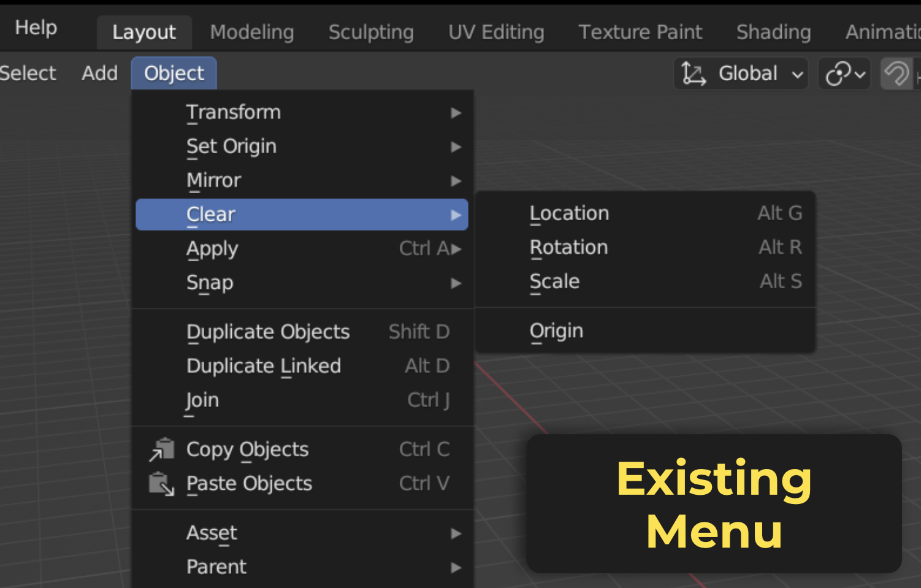
Task: Expand the Transform submenu
Action: tap(302, 112)
